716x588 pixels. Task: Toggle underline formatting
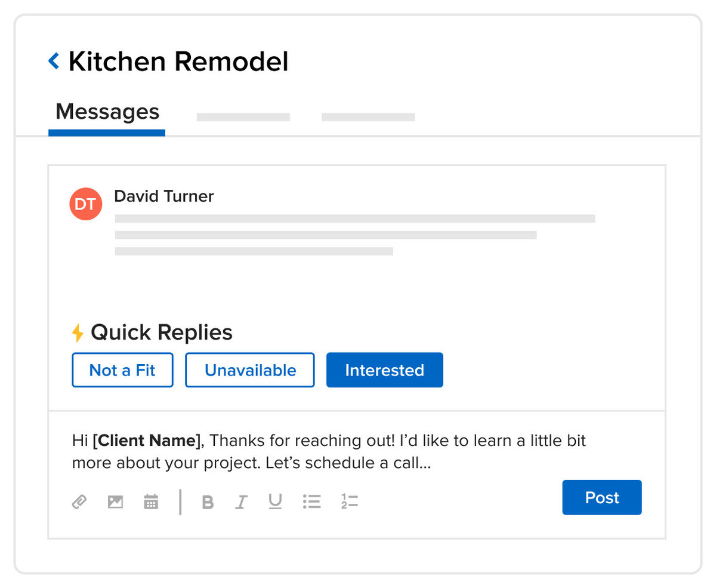pos(275,502)
